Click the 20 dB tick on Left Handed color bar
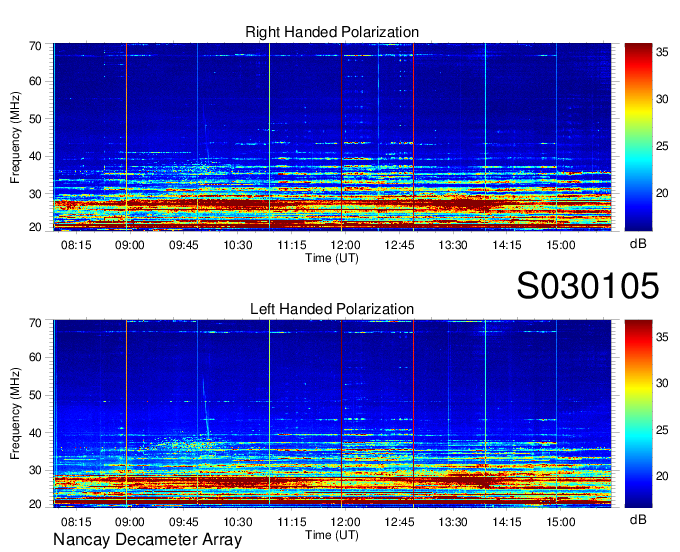The width and height of the screenshot is (680, 552). (662, 476)
